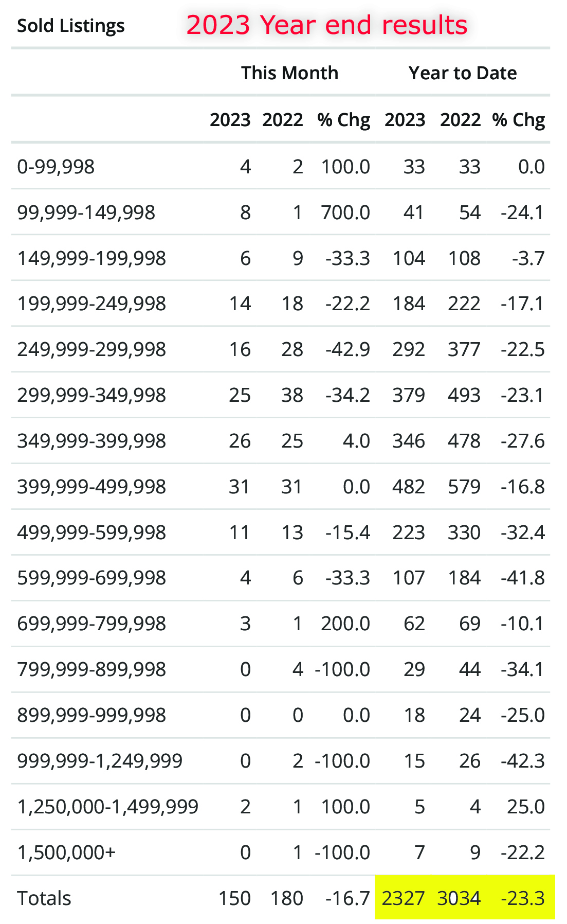The width and height of the screenshot is (567, 924).
Task: Click the red '2023 Year end results' title
Action: tap(327, 25)
